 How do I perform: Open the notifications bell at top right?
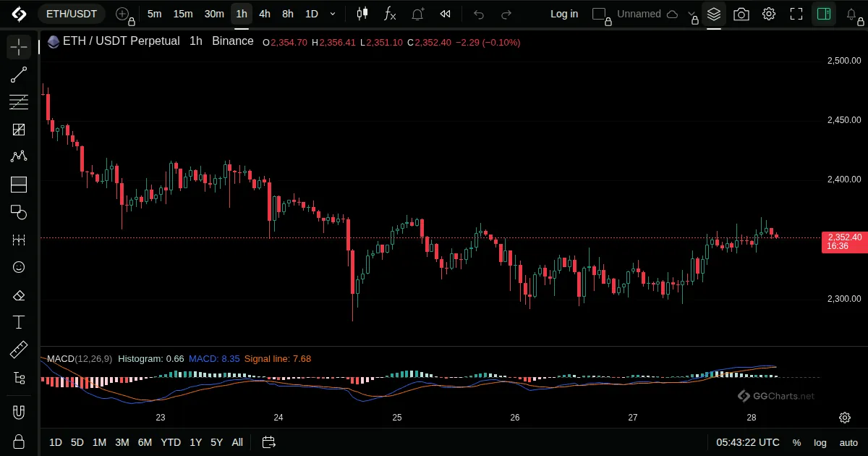click(x=852, y=14)
